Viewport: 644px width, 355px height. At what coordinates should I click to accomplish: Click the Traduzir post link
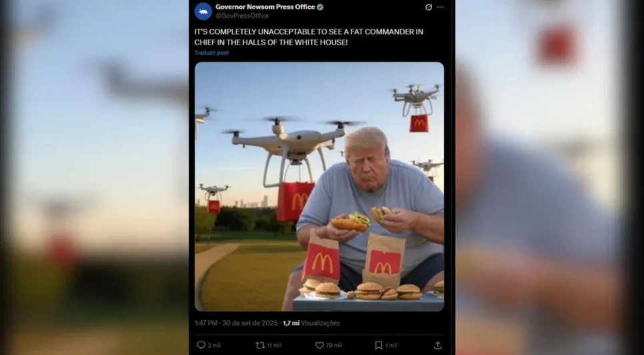(x=211, y=53)
